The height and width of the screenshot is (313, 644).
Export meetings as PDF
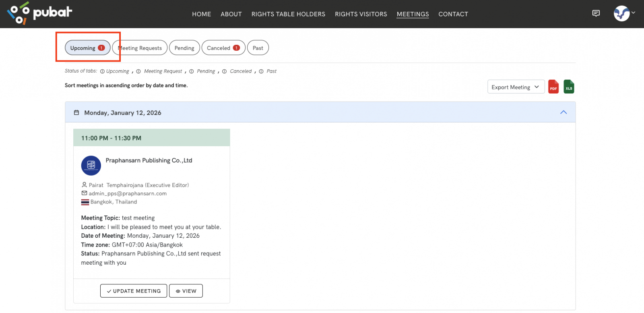coord(553,87)
